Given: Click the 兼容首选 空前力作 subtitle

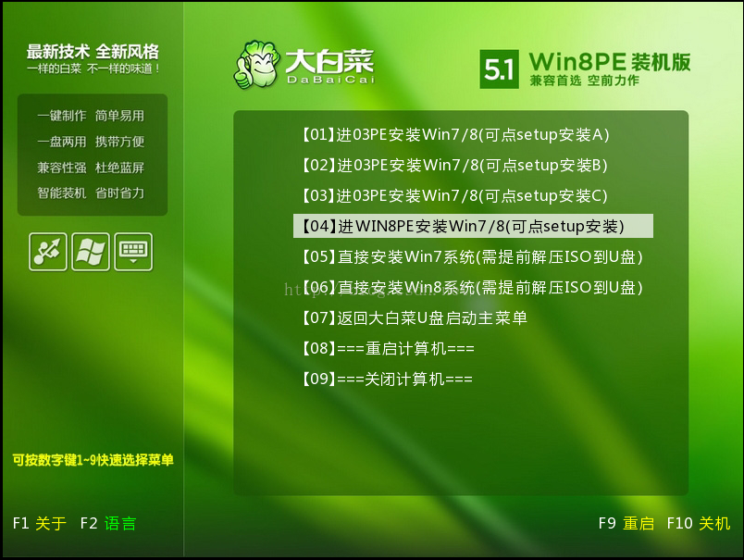Looking at the screenshot, I should pos(585,81).
